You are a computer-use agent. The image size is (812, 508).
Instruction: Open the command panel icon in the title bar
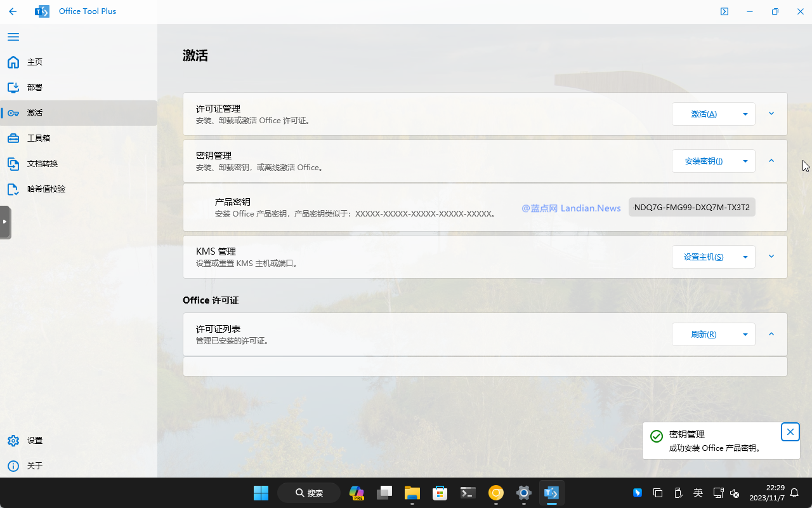click(724, 11)
